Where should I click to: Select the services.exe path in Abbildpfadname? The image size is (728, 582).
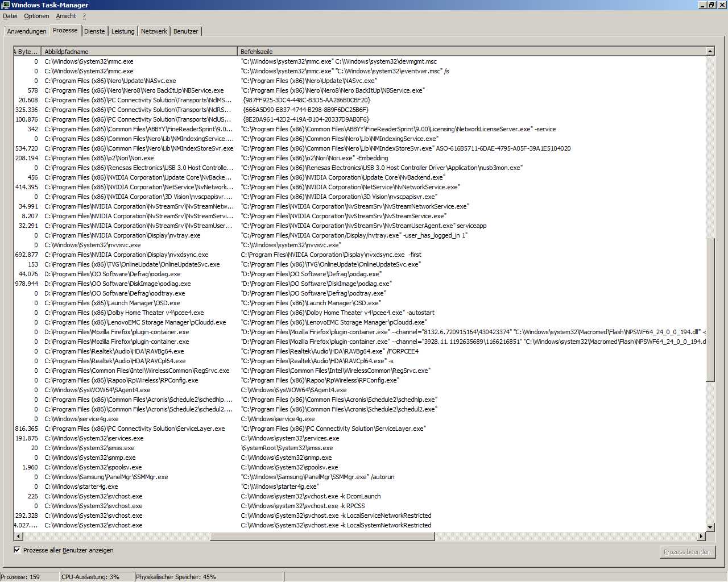coord(94,438)
